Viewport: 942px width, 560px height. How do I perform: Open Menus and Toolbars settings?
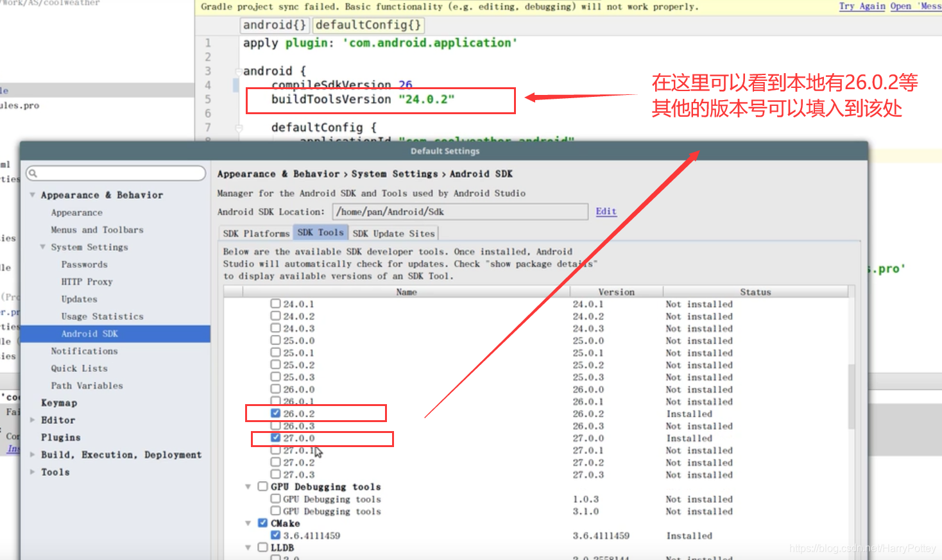coord(97,230)
